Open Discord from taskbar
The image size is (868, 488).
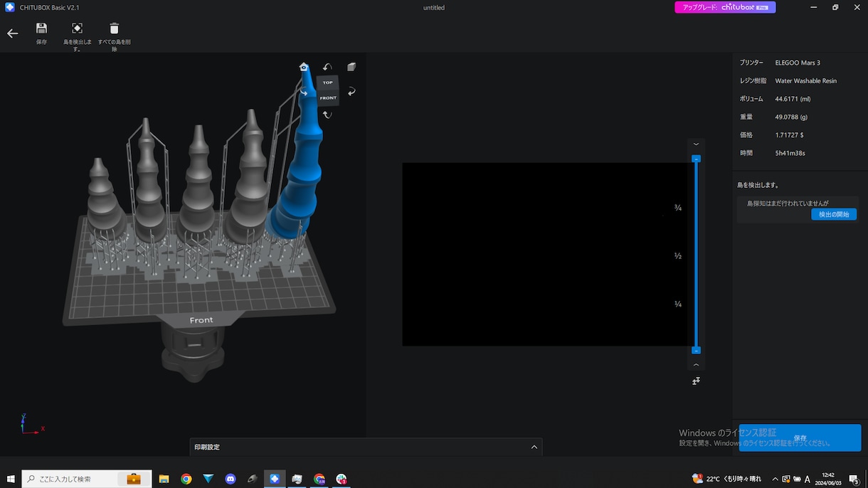tap(231, 479)
